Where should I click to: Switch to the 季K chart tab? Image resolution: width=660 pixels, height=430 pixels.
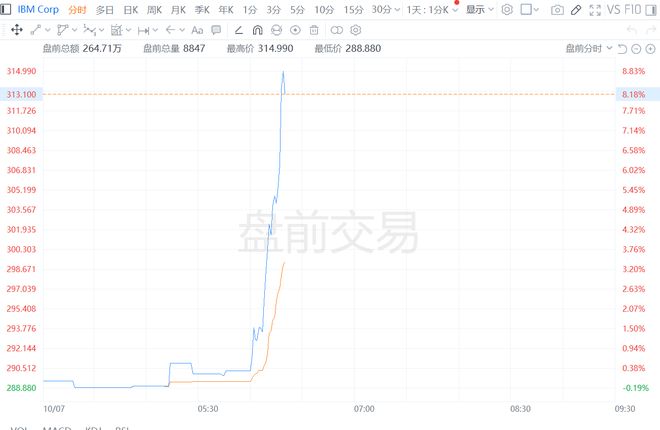coord(202,10)
